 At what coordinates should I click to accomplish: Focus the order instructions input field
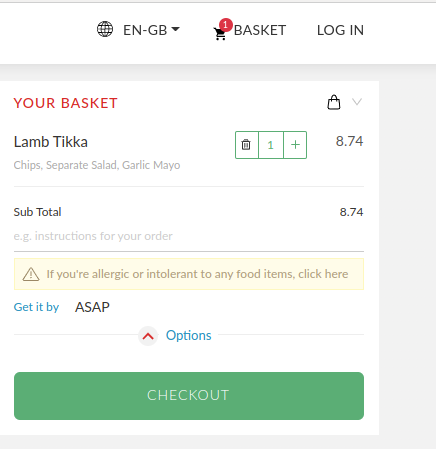point(189,236)
